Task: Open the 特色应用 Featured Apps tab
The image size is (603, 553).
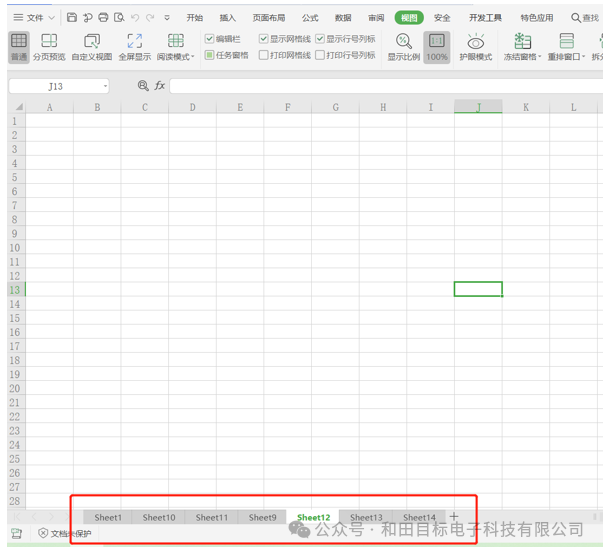Action: point(537,18)
